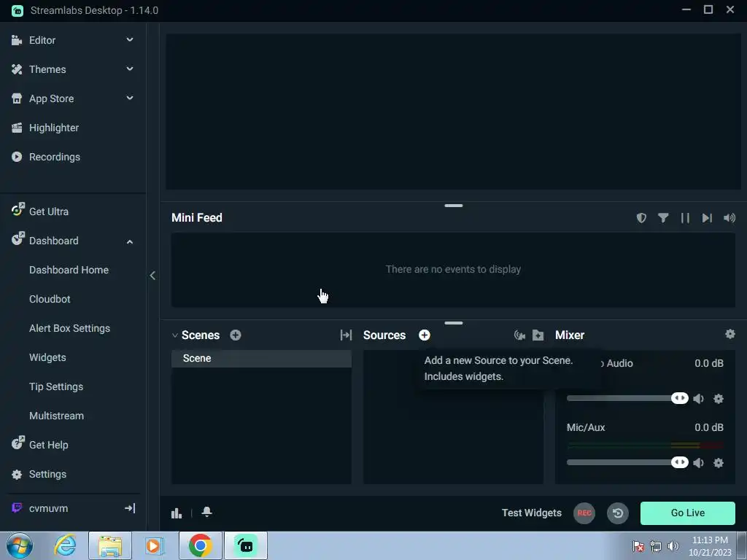Open Tip Settings
Screen dimensions: 747x560
[56, 386]
